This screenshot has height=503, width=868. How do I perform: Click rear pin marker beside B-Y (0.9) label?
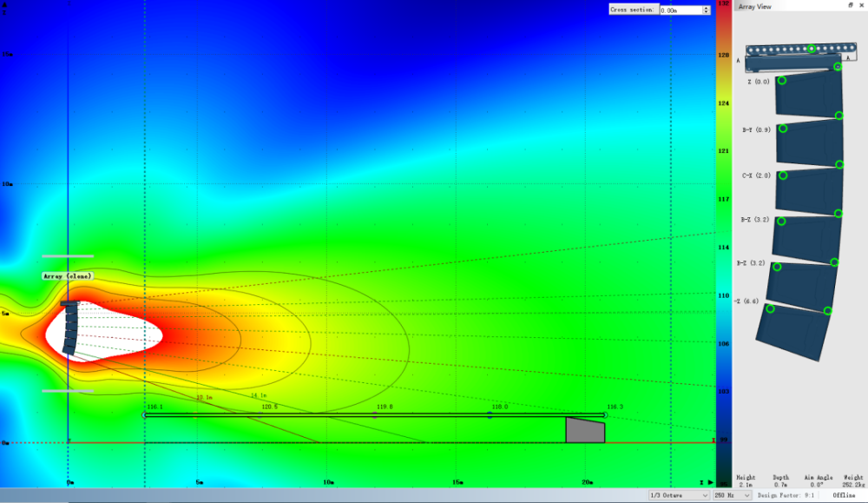[783, 129]
